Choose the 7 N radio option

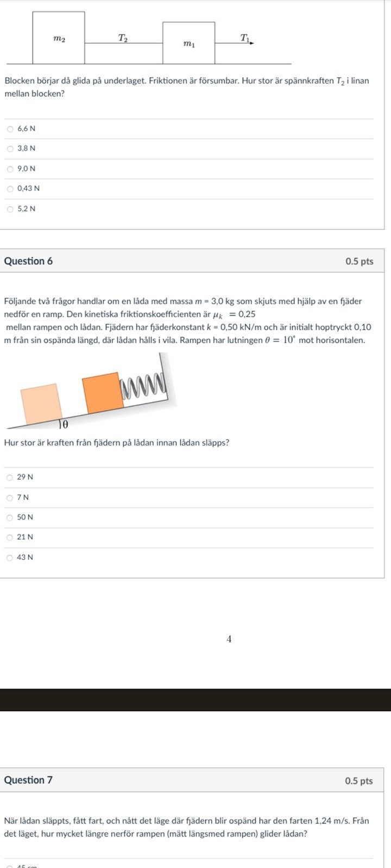click(10, 497)
